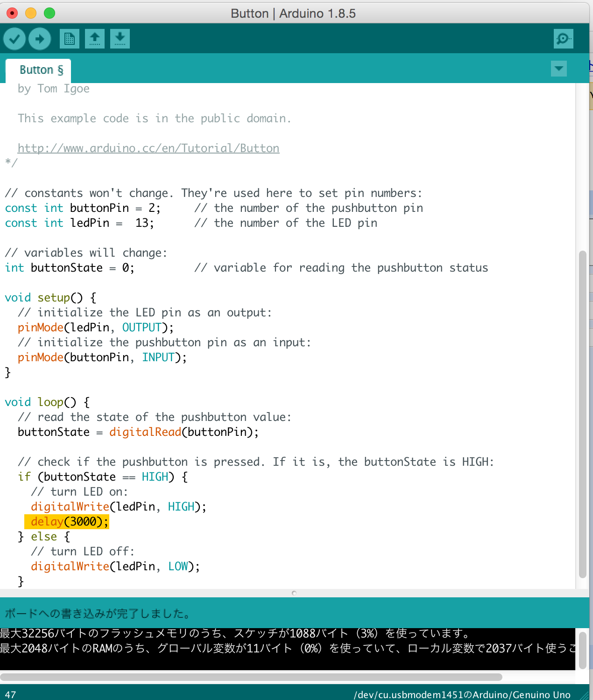Click the Verify sketch checkmark button

coord(14,39)
